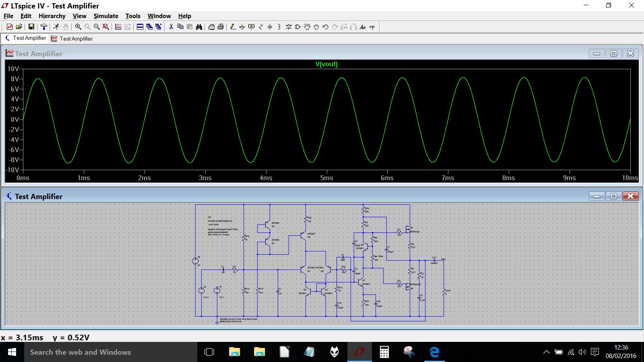Open the Edit menu

coord(26,16)
